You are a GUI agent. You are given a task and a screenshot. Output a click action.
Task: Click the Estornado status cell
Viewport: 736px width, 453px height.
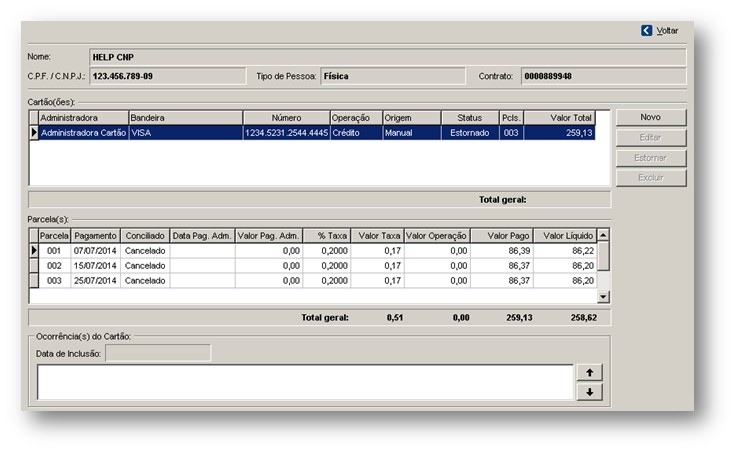[x=470, y=133]
